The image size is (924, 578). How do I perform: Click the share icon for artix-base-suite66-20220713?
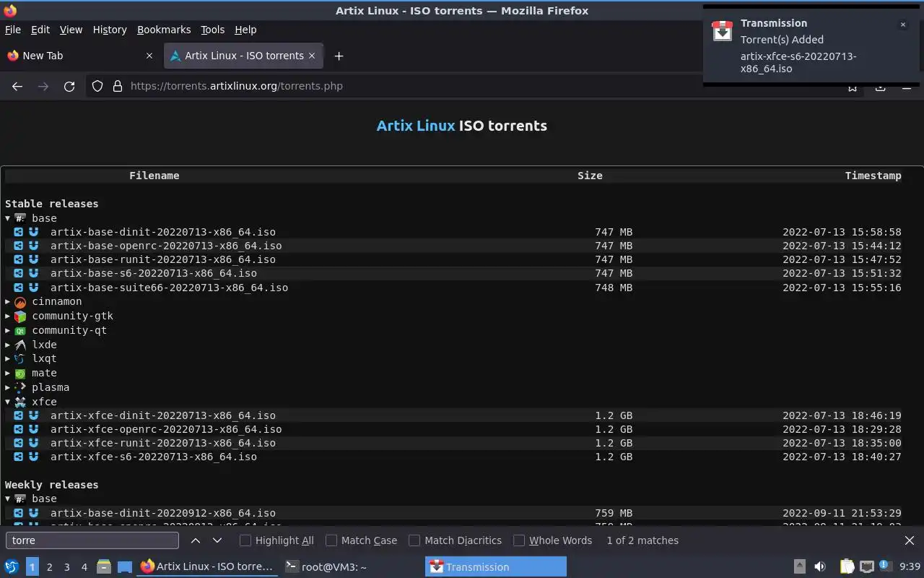pyautogui.click(x=19, y=288)
